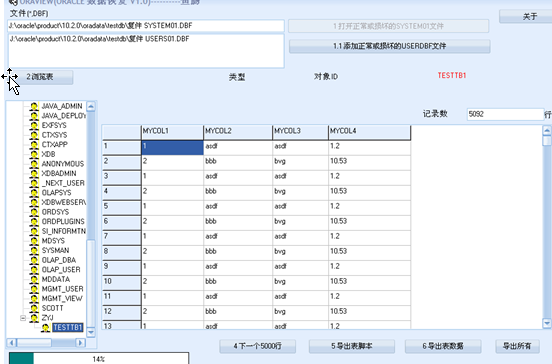Click the ORDSYS user icon
This screenshot has height=364, width=552.
[34, 212]
